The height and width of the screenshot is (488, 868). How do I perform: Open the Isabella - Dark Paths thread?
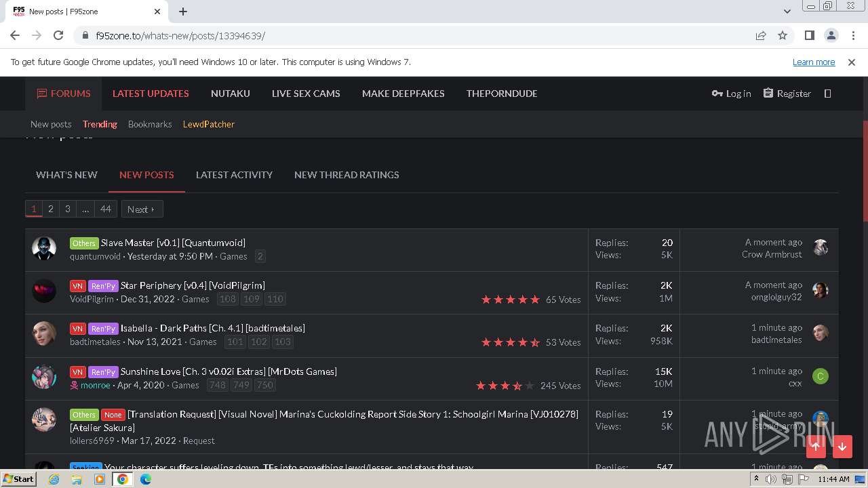click(x=213, y=328)
